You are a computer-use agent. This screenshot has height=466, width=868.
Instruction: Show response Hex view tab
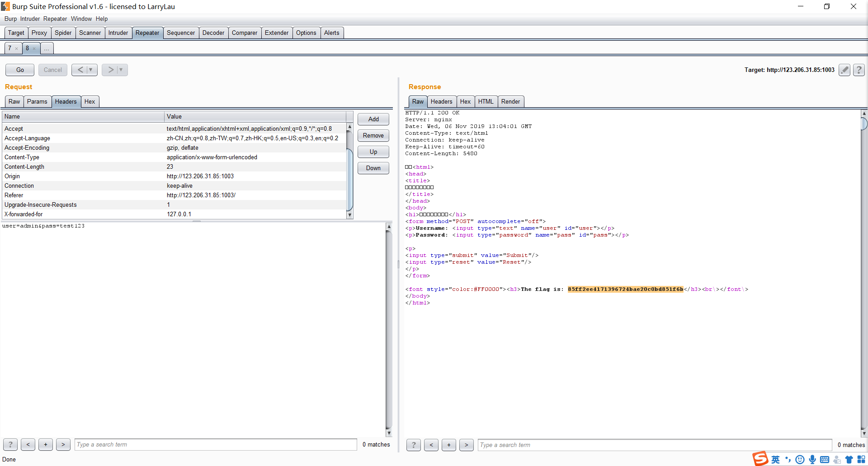pos(465,101)
